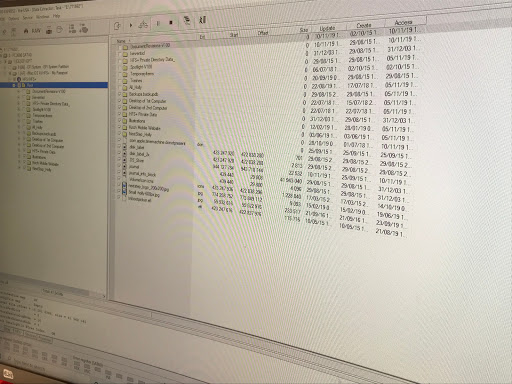Toggle checkbox for Backups.backupdb in file list
The image size is (512, 384).
click(120, 95)
